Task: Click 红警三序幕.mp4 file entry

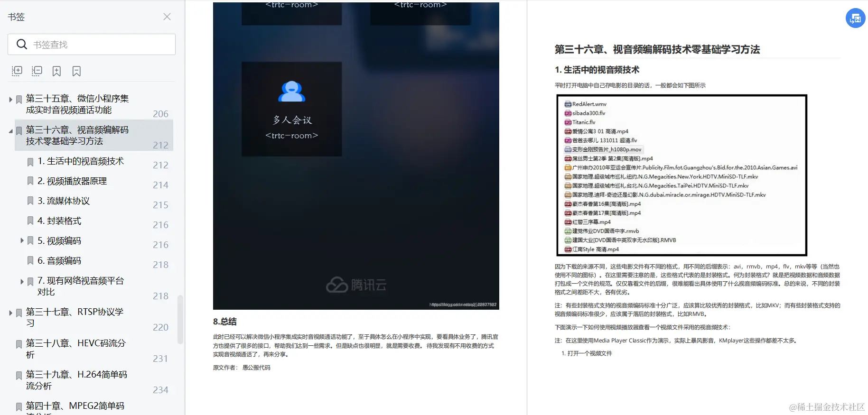Action: (587, 222)
